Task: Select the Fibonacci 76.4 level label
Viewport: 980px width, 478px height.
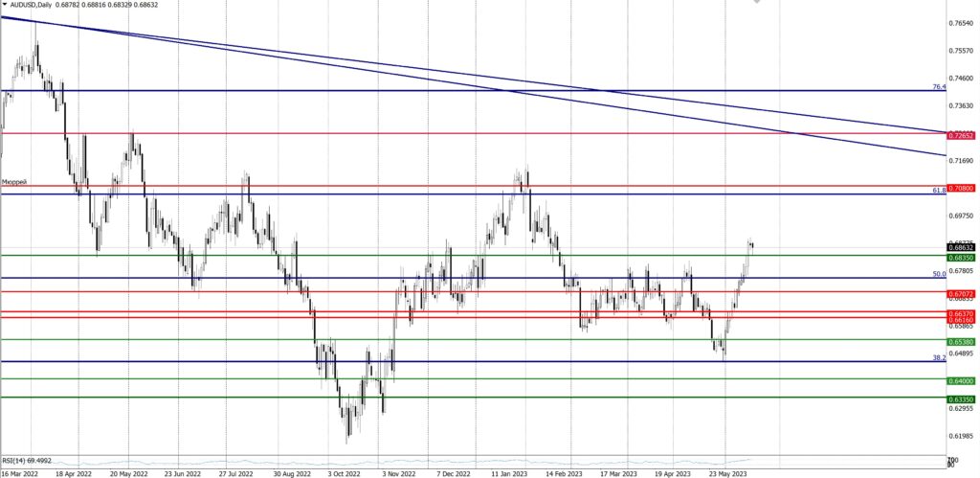Action: tap(939, 87)
